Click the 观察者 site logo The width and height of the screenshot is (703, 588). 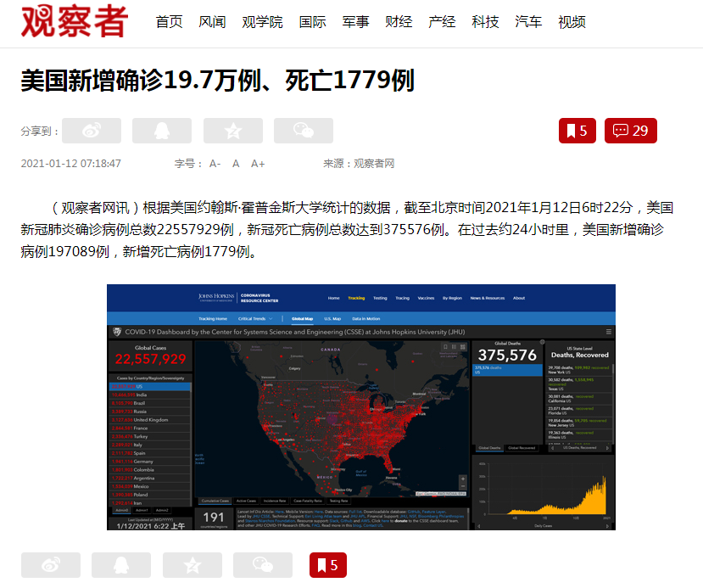(x=75, y=20)
